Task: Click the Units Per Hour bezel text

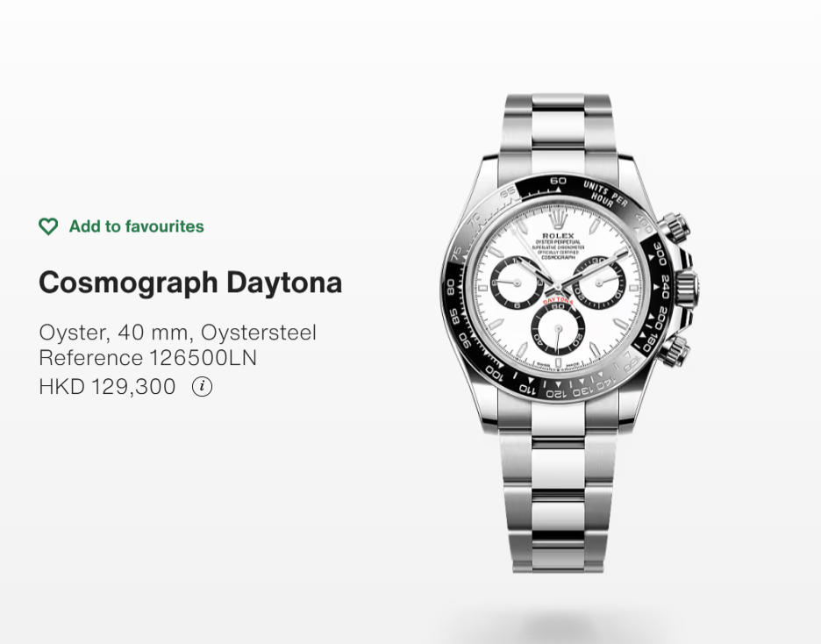Action: pyautogui.click(x=604, y=195)
